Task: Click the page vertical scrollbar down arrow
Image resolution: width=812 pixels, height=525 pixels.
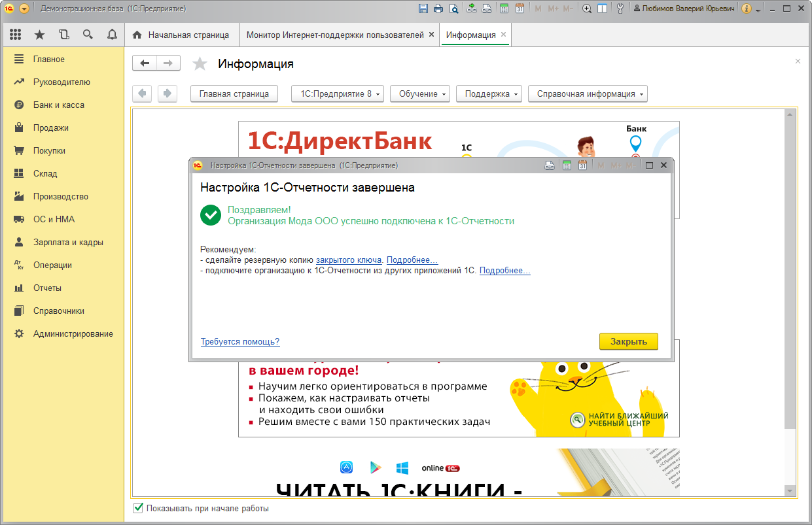Action: pos(789,490)
